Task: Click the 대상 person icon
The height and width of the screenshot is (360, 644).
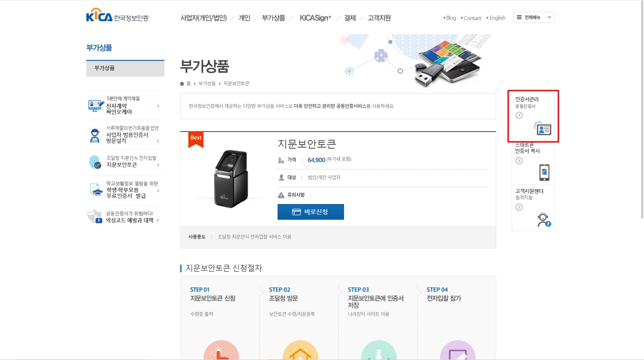Action: point(281,178)
